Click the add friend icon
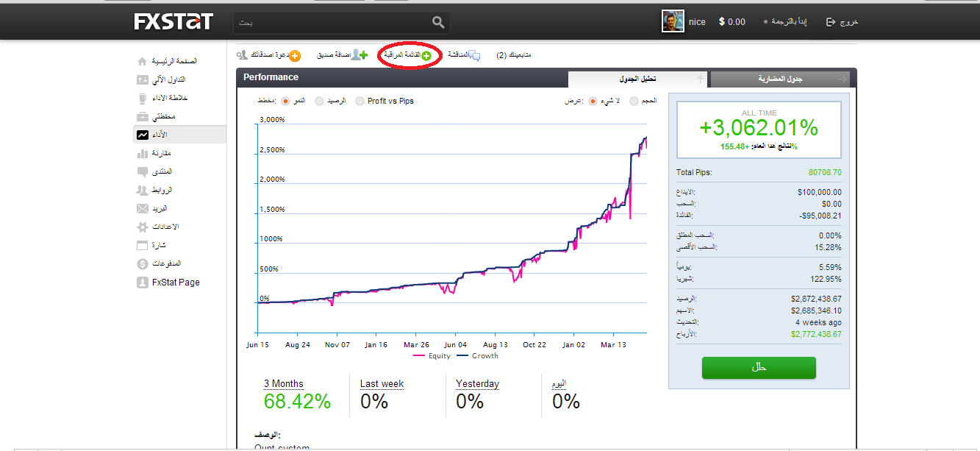Screen dimensions: 980x451 pyautogui.click(x=359, y=55)
